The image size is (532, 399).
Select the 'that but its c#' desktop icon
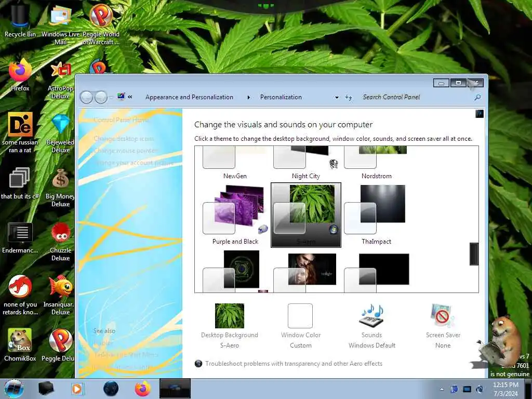20,183
